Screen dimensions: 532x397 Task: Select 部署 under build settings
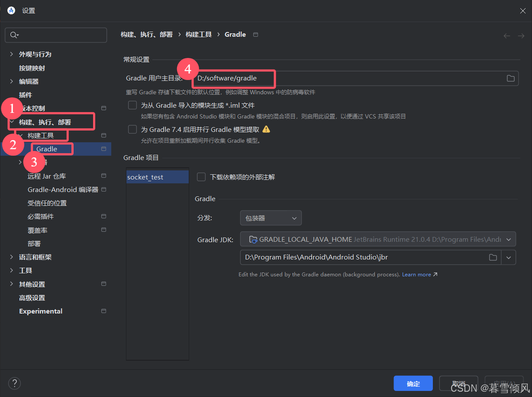(34, 243)
